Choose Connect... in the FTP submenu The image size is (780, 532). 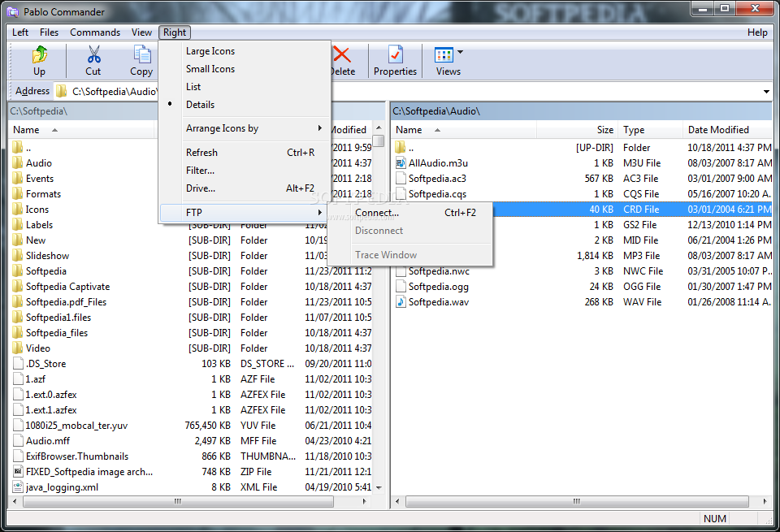(x=409, y=212)
